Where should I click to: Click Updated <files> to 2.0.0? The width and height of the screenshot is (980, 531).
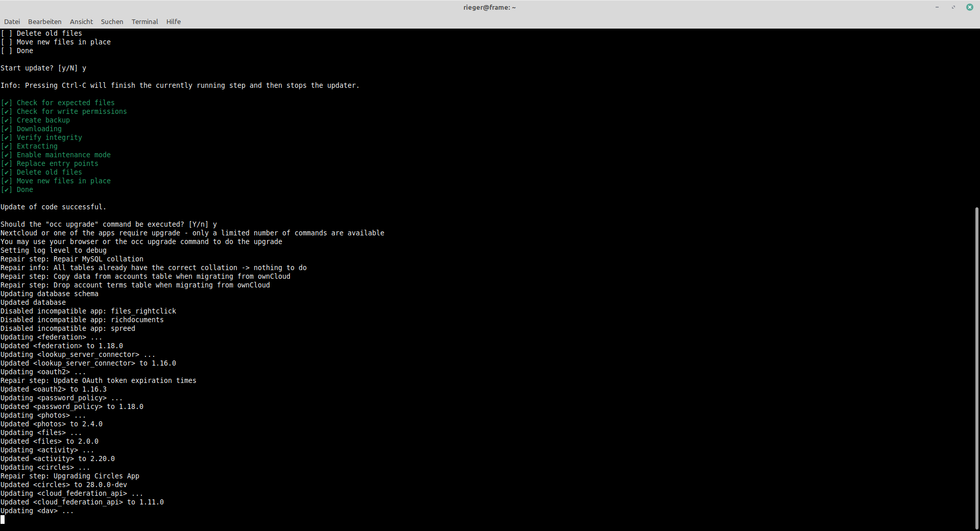[50, 441]
